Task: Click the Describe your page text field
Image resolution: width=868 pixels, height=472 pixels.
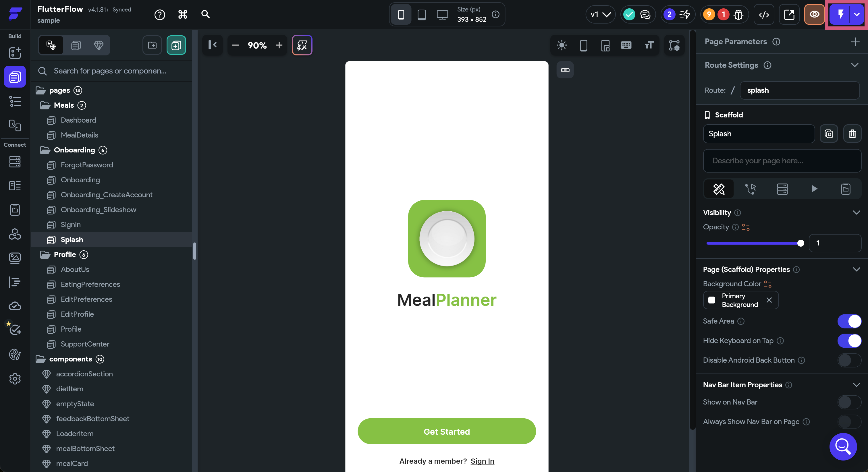Action: pyautogui.click(x=782, y=161)
